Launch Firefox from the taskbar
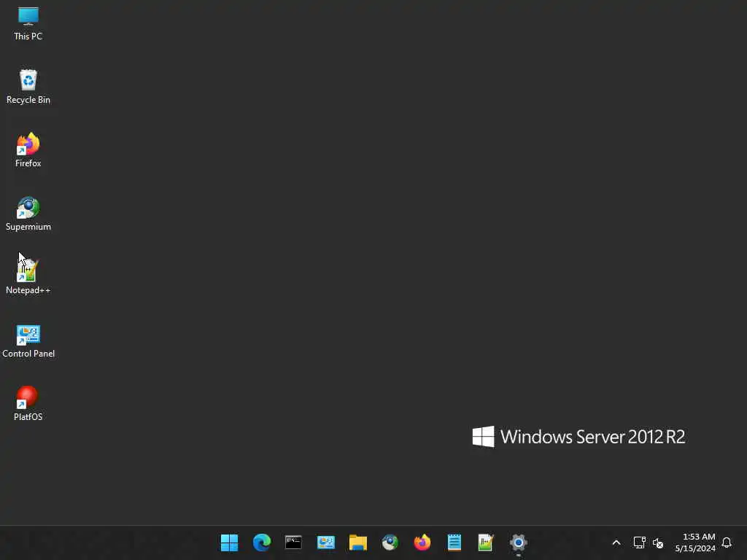Image resolution: width=747 pixels, height=560 pixels. (422, 542)
